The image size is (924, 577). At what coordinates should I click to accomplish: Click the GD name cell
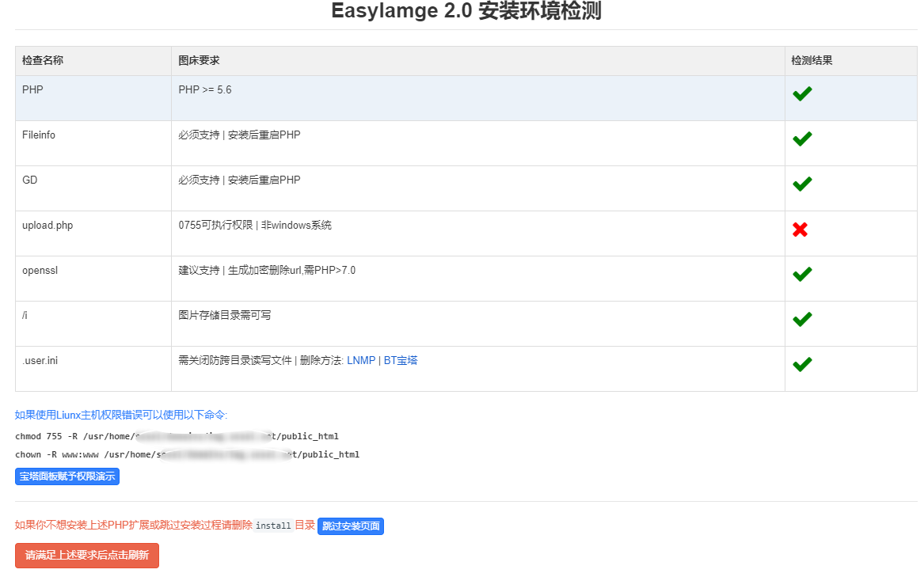click(93, 188)
